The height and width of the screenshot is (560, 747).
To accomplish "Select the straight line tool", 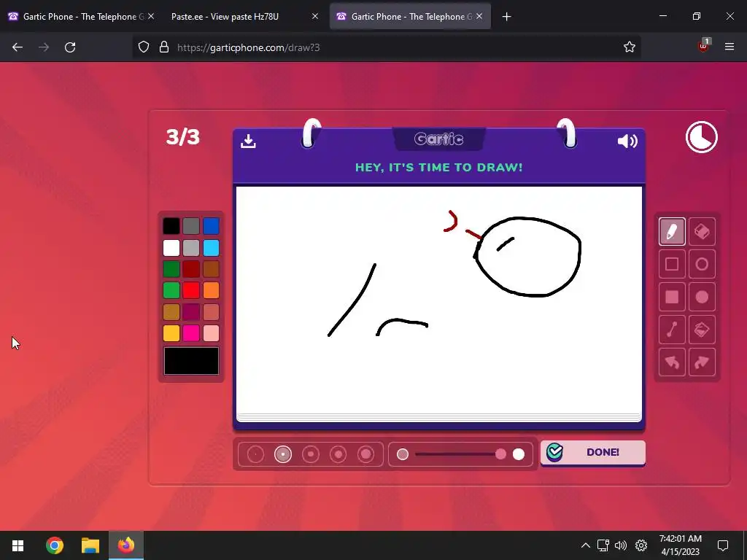I will [672, 329].
